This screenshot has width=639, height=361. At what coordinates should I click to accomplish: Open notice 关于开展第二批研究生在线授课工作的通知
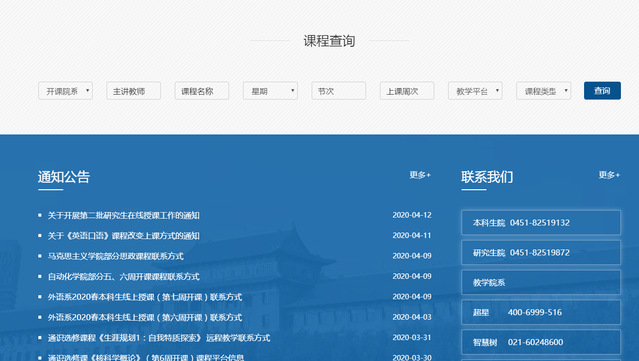(123, 216)
